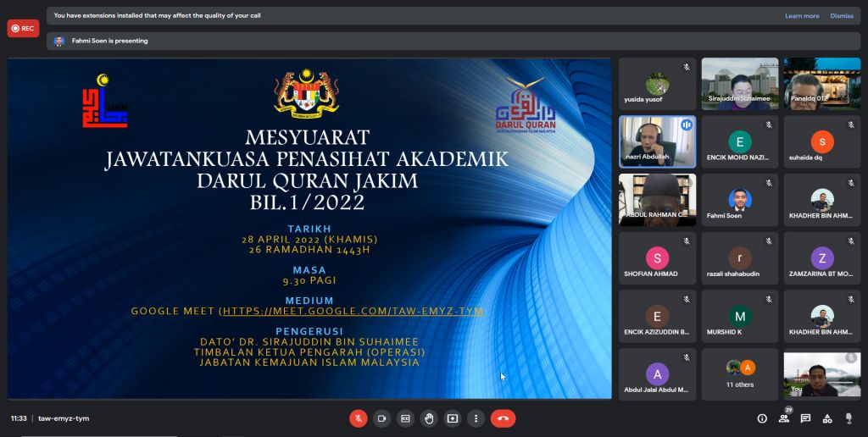Click the muted mic icon on MURSHID K

coord(769,299)
